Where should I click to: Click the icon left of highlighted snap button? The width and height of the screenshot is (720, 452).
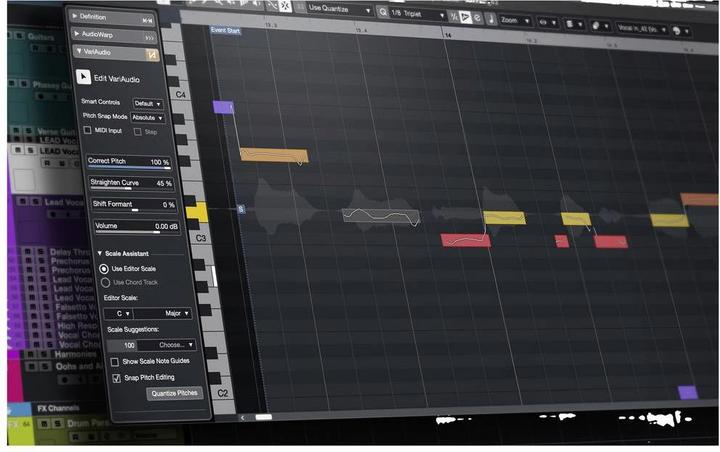(x=272, y=6)
